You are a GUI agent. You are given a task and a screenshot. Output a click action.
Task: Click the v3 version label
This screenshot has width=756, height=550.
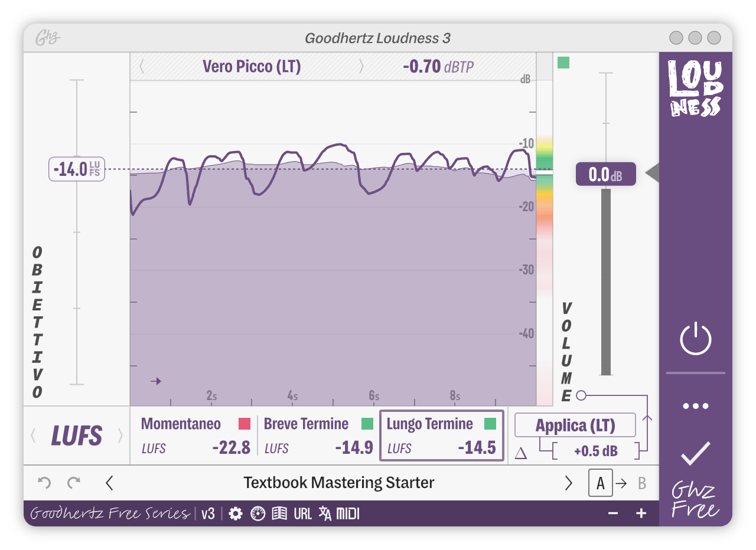[x=208, y=514]
